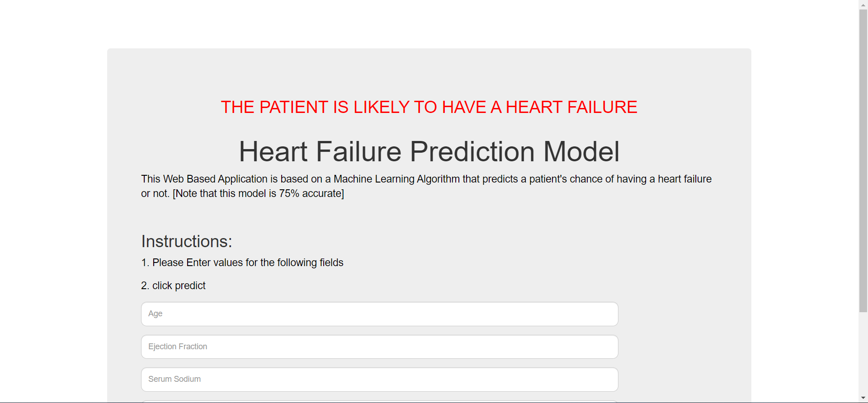Click the Heart Failure Prediction Model heading
Viewport: 868px width, 403px height.
pyautogui.click(x=429, y=151)
